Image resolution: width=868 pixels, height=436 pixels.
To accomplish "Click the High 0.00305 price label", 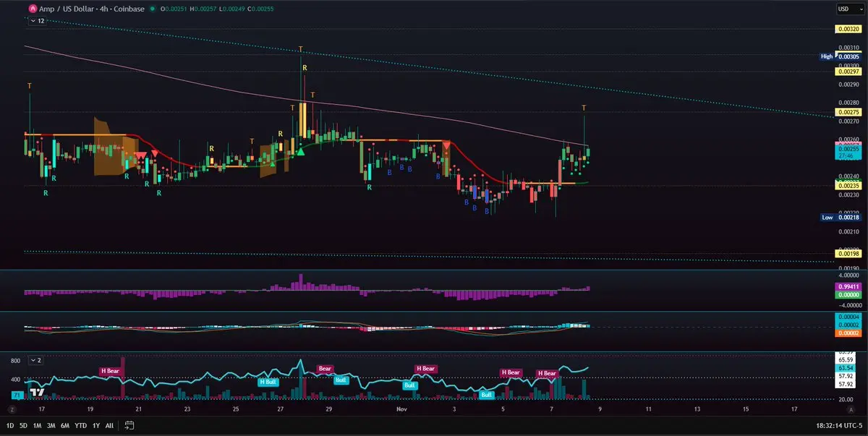I will pyautogui.click(x=841, y=56).
